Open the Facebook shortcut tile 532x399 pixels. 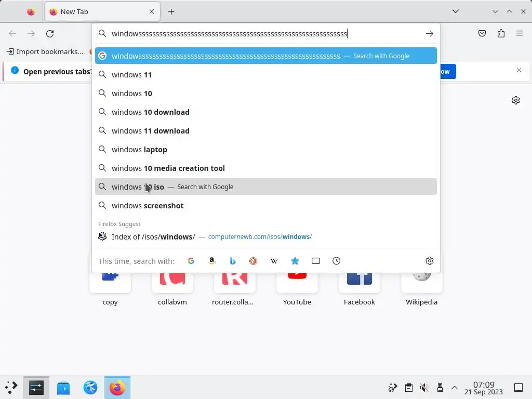(360, 288)
